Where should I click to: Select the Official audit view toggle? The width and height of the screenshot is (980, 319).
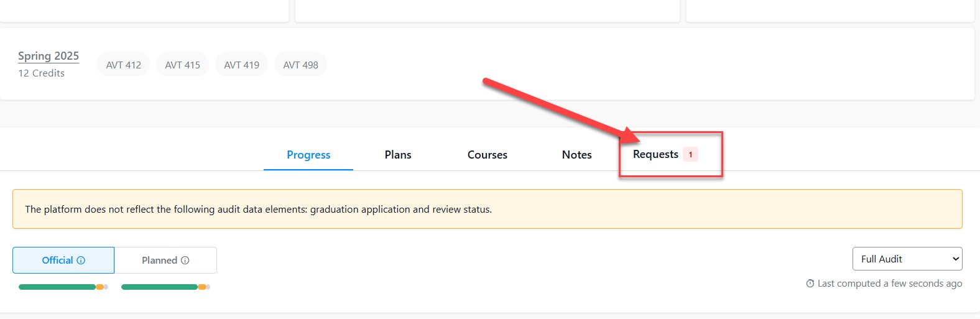[x=57, y=261]
